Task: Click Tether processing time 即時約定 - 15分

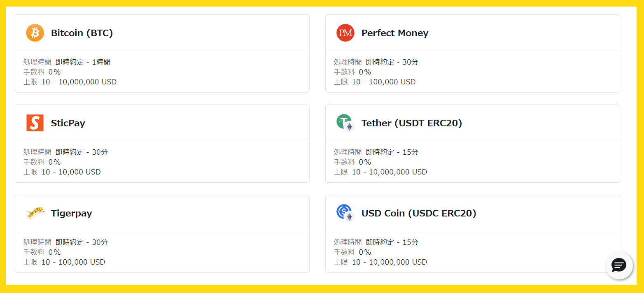Action: pos(392,152)
